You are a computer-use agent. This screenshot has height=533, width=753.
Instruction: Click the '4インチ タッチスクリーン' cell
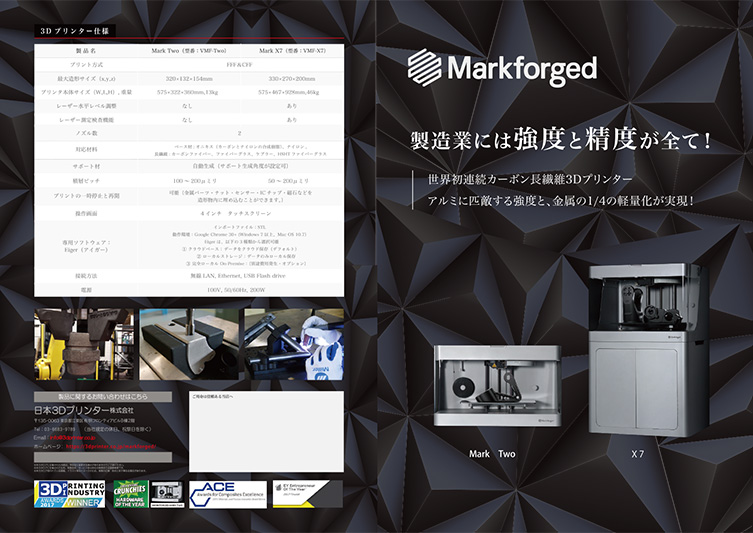pos(236,213)
